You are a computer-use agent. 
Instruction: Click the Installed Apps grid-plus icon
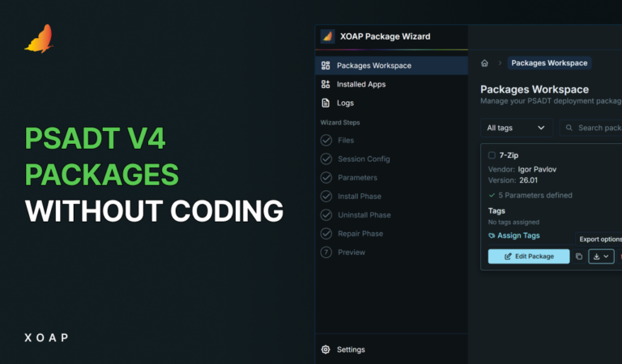[326, 84]
